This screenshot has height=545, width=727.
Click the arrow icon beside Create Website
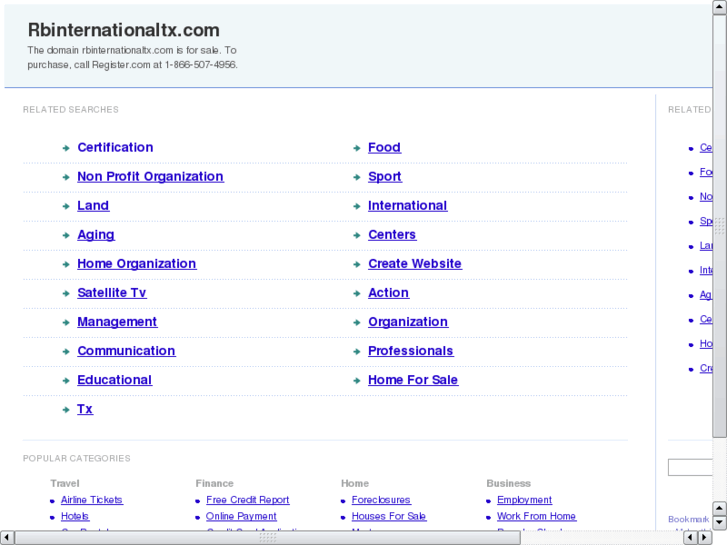point(357,265)
